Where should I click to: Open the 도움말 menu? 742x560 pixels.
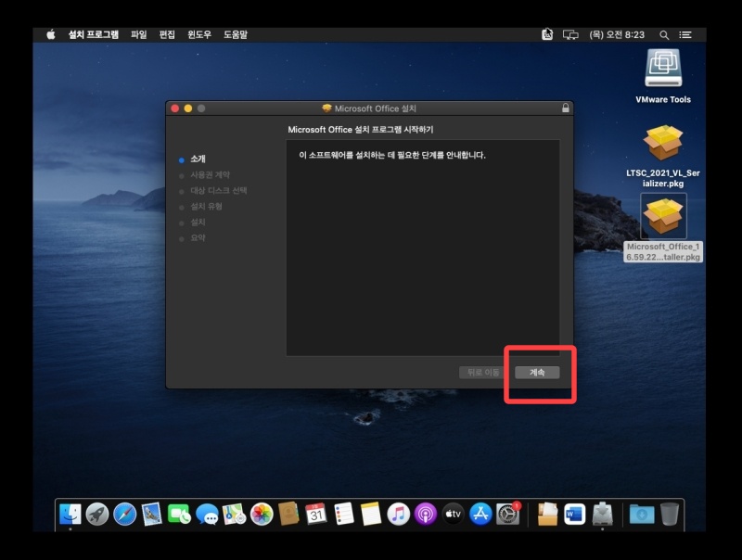pos(236,34)
